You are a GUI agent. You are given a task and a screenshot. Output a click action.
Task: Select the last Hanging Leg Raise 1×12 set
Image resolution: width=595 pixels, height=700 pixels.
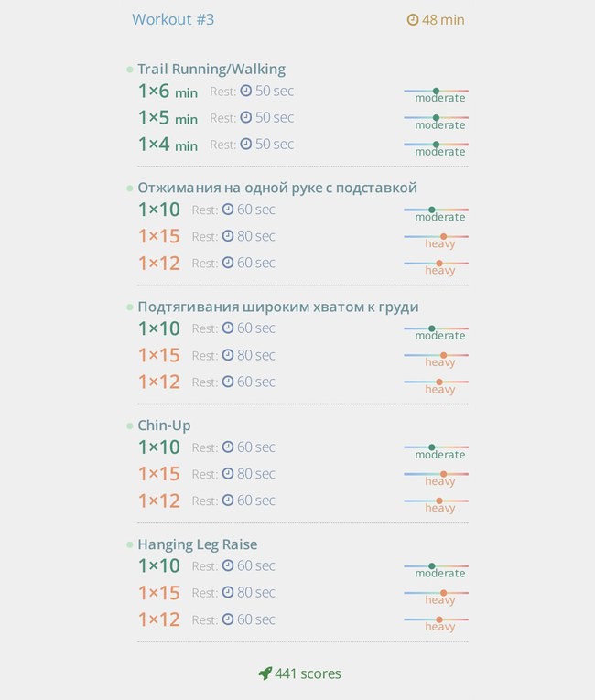coord(159,619)
